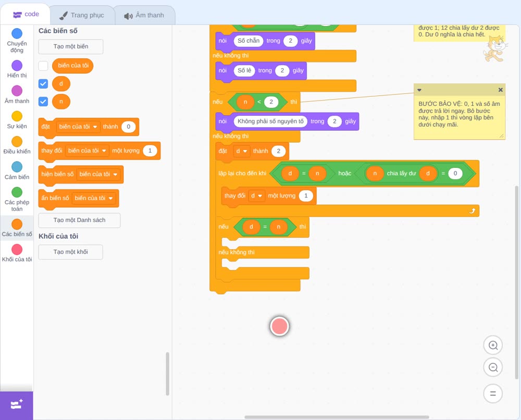Viewport: 521px width, 420px height.
Task: Toggle checkbox for biến của tôi
Action: click(x=43, y=66)
